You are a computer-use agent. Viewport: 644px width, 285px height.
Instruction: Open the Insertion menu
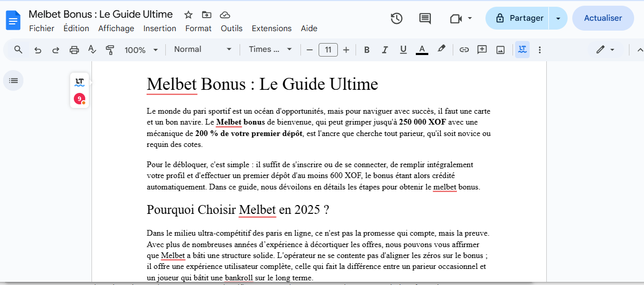click(160, 29)
